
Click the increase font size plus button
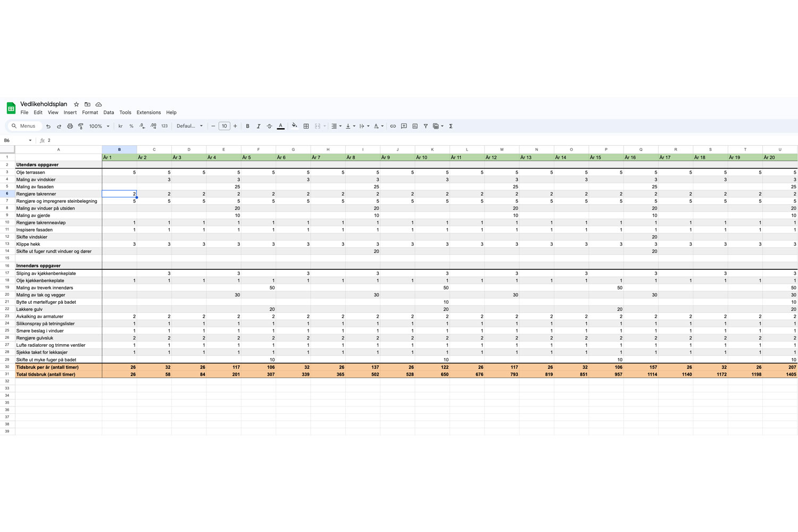(235, 126)
